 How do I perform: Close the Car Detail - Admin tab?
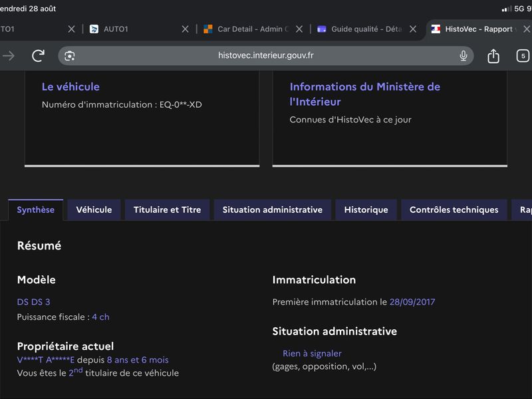point(299,29)
